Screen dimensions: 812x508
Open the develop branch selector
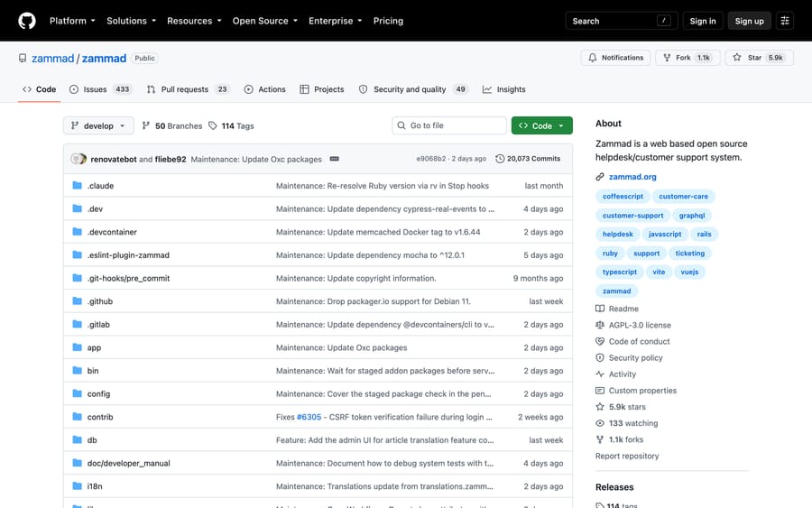coord(98,125)
